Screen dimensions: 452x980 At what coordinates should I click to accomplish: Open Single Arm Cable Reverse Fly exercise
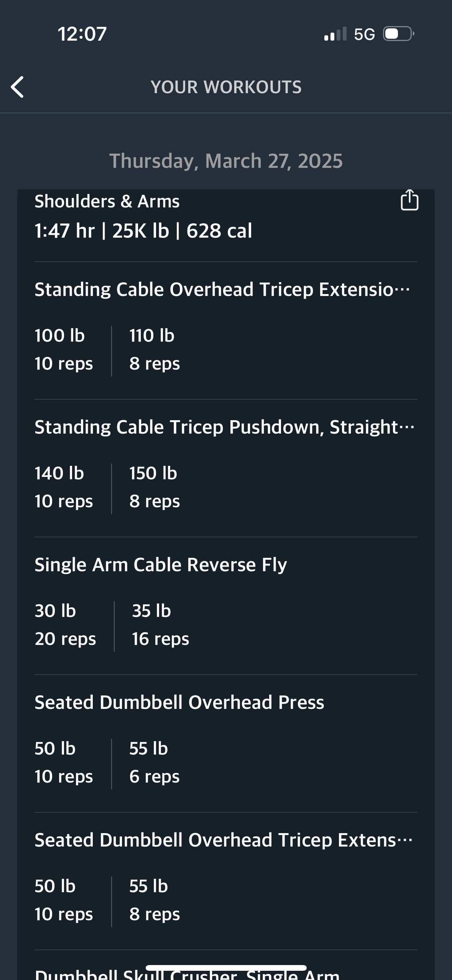point(161,564)
